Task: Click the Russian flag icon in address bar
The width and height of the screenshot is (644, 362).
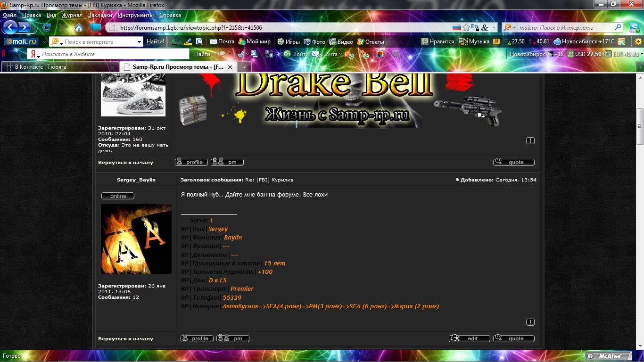Action: coord(456,28)
